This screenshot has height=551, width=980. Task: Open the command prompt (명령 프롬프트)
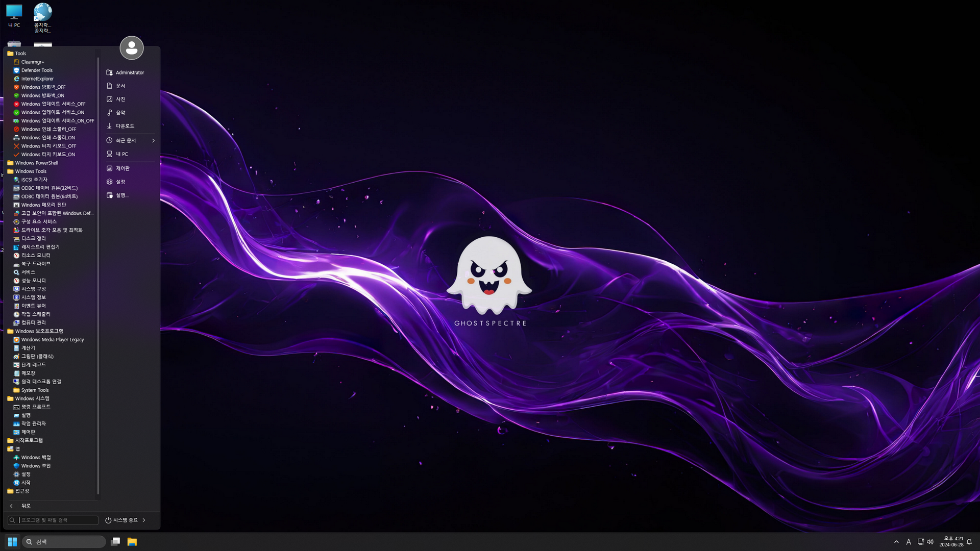pos(35,407)
